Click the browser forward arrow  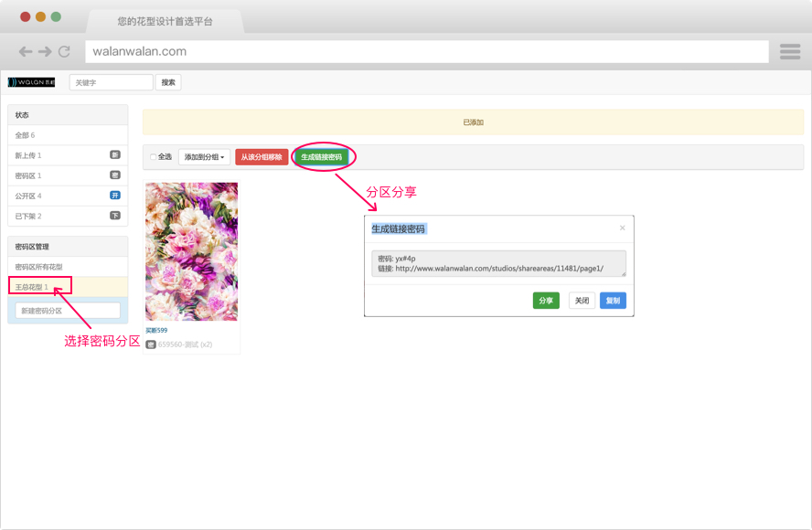click(45, 52)
